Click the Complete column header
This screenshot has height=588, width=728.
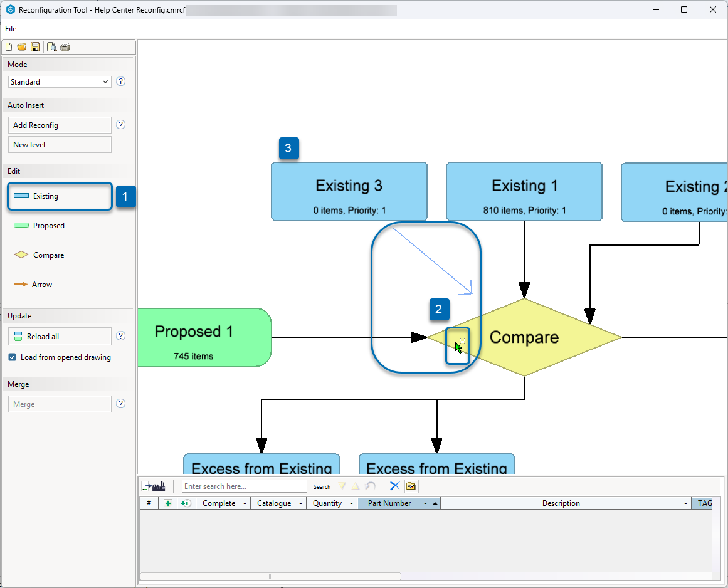(x=223, y=503)
